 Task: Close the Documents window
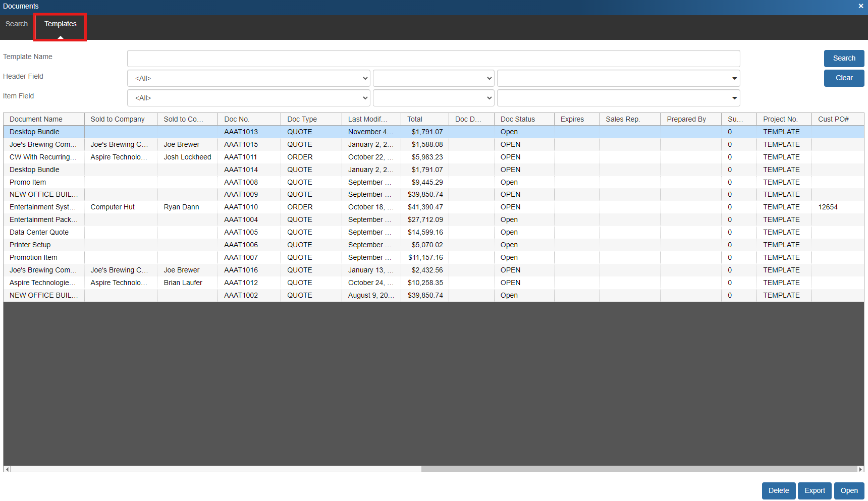(860, 6)
